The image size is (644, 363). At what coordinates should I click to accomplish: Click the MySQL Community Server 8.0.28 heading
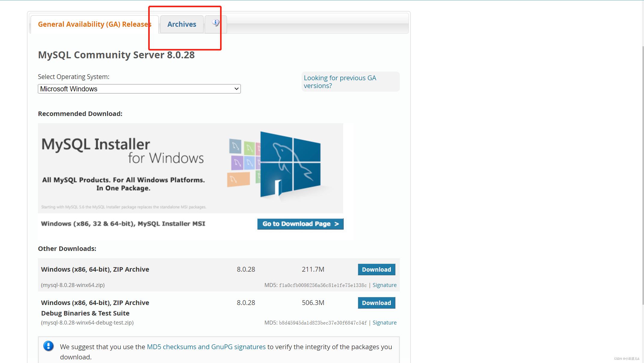coord(116,55)
